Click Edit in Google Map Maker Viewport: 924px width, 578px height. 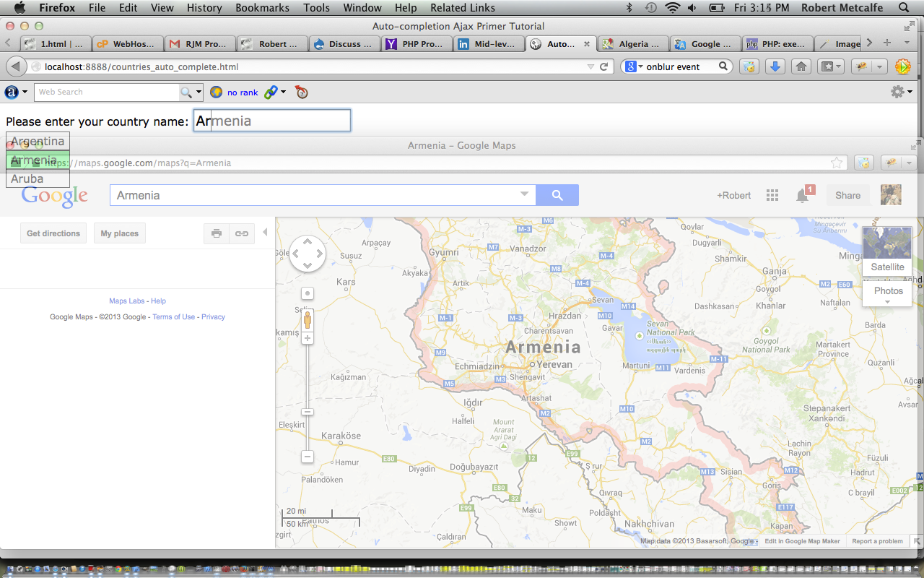(802, 541)
